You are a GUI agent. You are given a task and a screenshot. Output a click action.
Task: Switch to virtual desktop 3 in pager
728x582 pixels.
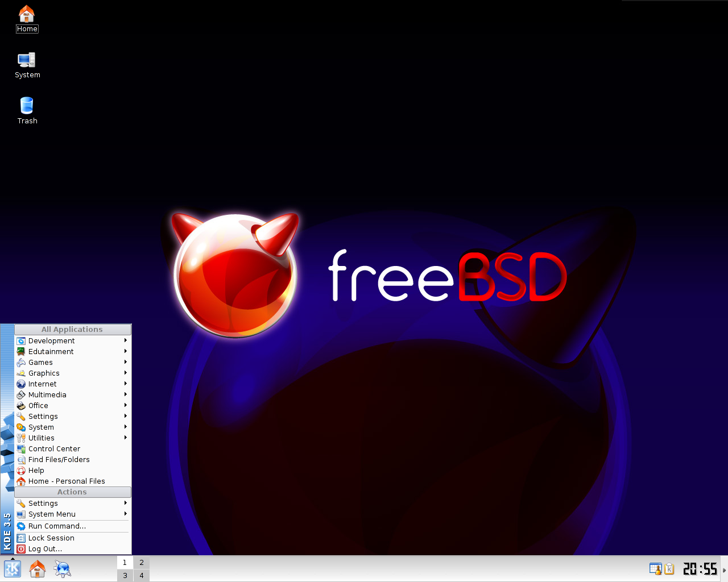125,575
